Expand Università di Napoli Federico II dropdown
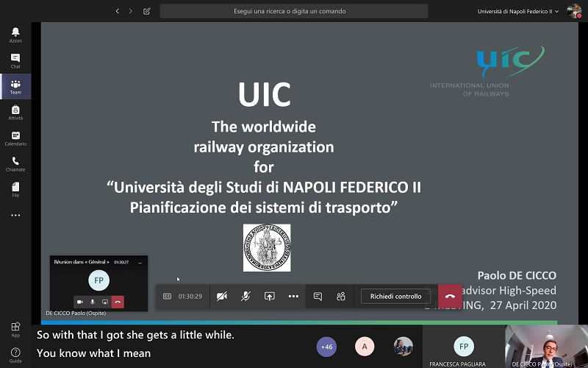Viewport: 588px width, 368px height. click(x=517, y=11)
